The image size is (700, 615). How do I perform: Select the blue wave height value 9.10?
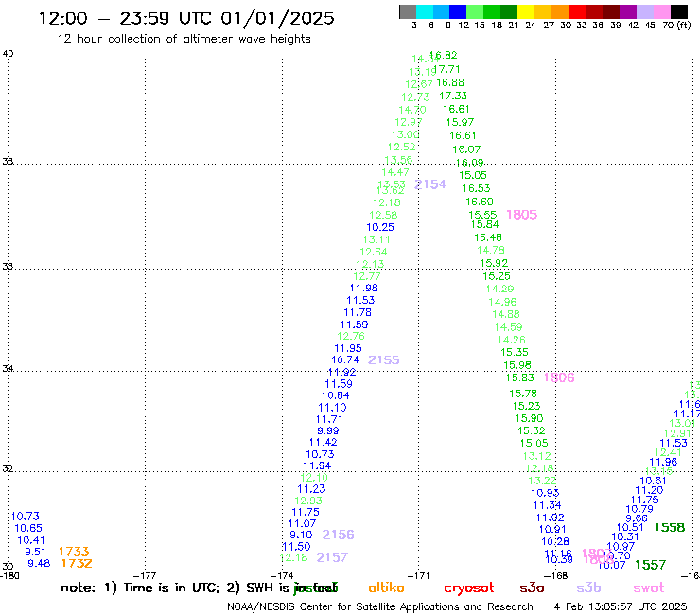click(x=302, y=536)
